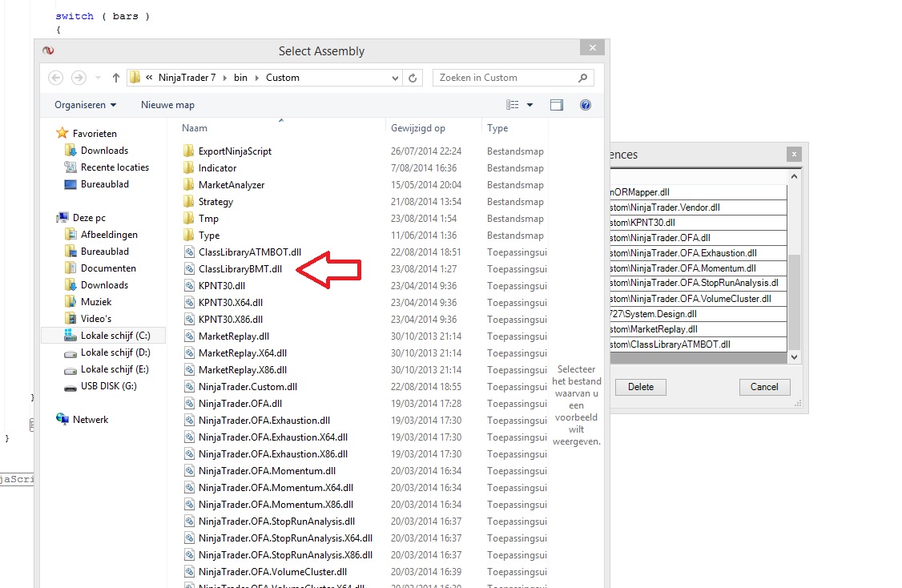Select ClassLibraryATMBOT.dll file icon
This screenshot has width=902, height=588.
pyautogui.click(x=189, y=252)
